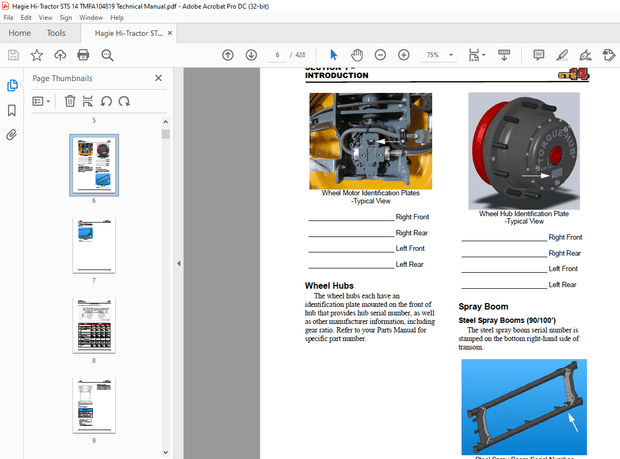The image size is (620, 459).
Task: Click the wheel motor photo
Action: click(370, 141)
